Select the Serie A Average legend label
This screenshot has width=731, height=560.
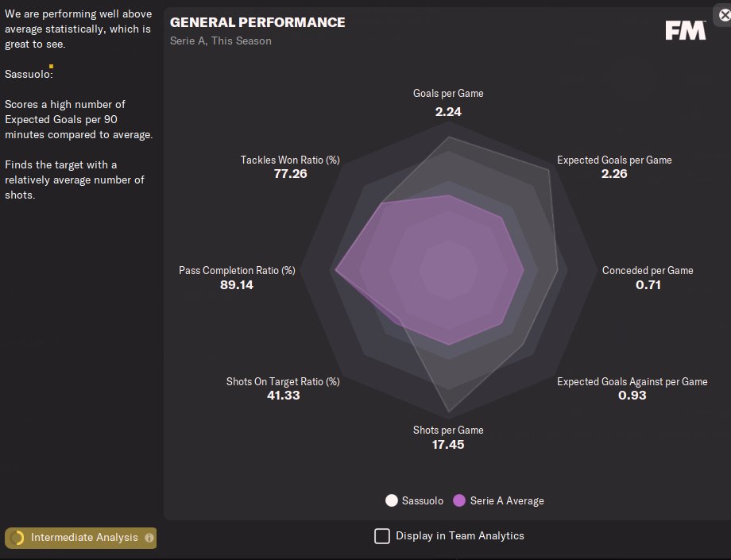click(x=507, y=501)
